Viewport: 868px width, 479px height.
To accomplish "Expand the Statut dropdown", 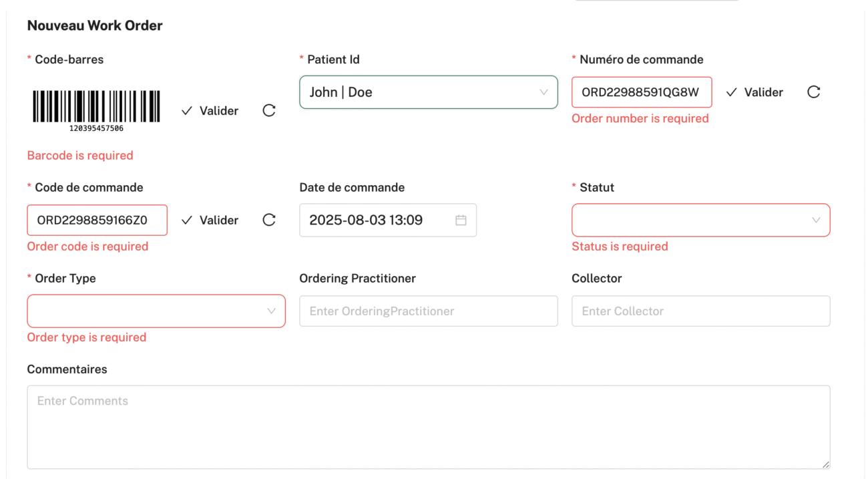I will pyautogui.click(x=701, y=220).
